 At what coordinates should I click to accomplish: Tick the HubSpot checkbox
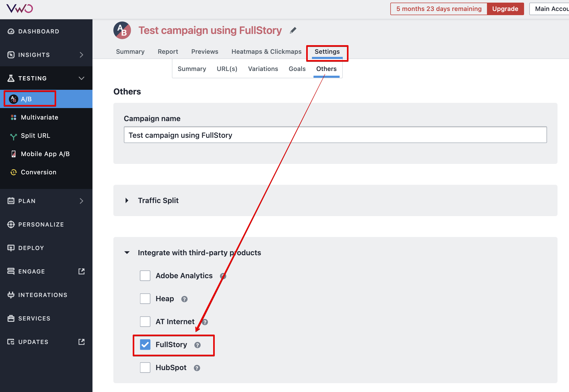(x=145, y=367)
